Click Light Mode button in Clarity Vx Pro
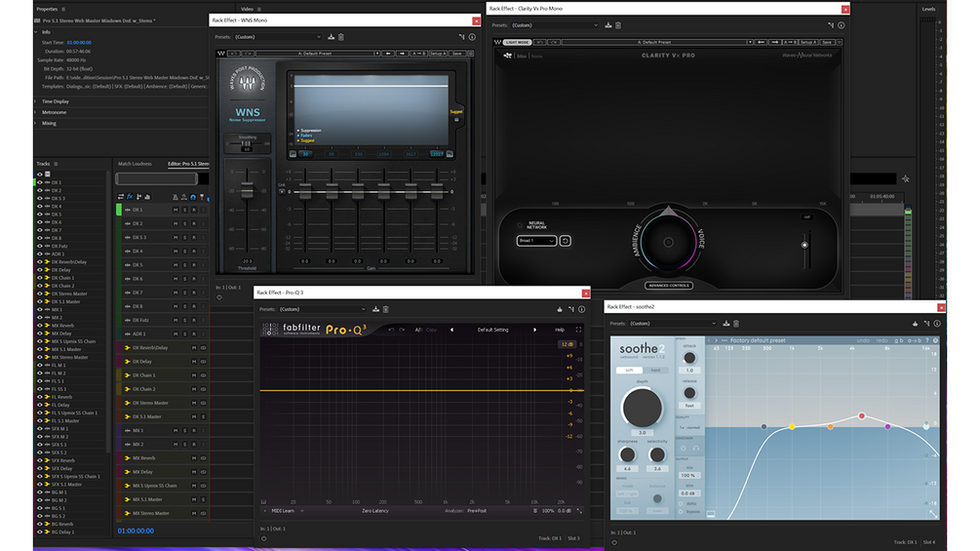980x551 pixels. 518,42
